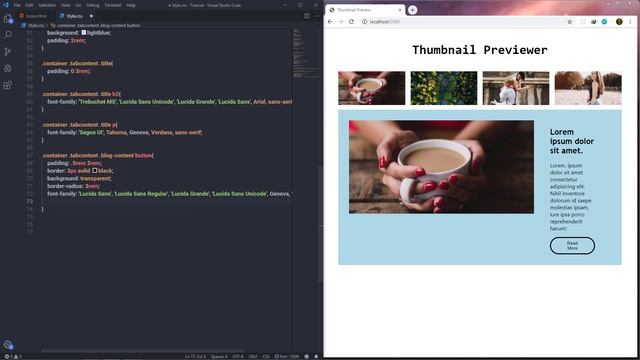This screenshot has height=360, width=640.
Task: Open the Extensions view in VS Code
Action: tap(8, 85)
